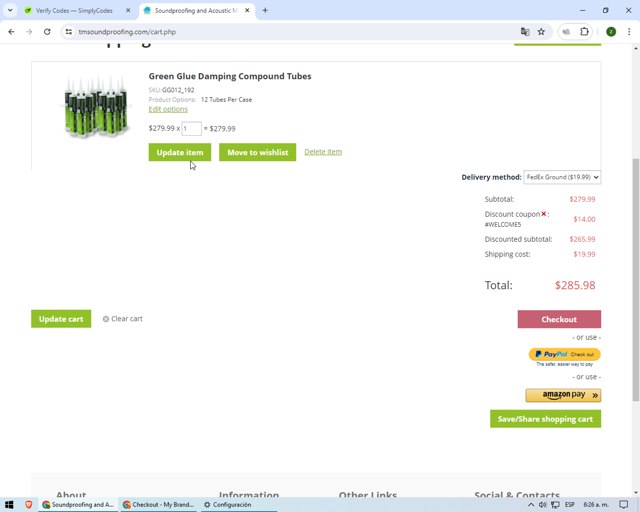The width and height of the screenshot is (640, 512).
Task: Click the Green Glue tubes product image
Action: [96, 106]
